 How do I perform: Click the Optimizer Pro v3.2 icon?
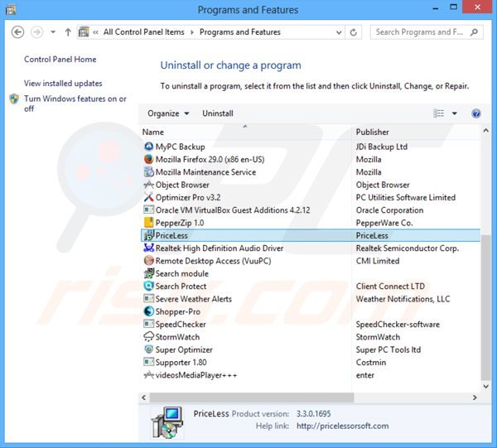[x=148, y=197]
